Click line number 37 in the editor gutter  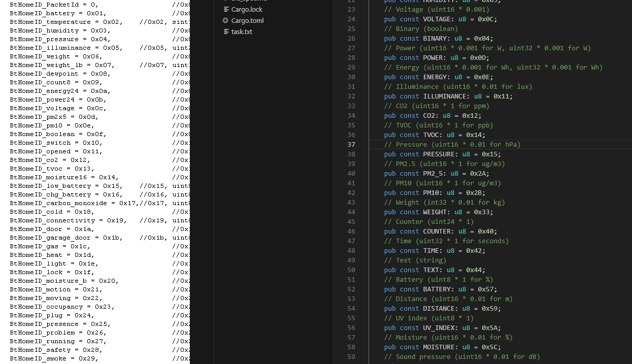[351, 144]
